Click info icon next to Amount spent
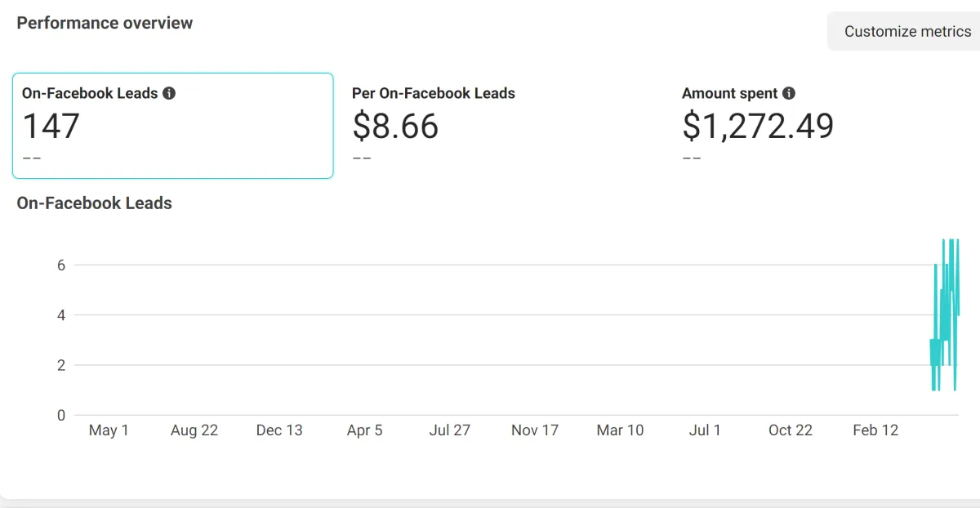 789,93
